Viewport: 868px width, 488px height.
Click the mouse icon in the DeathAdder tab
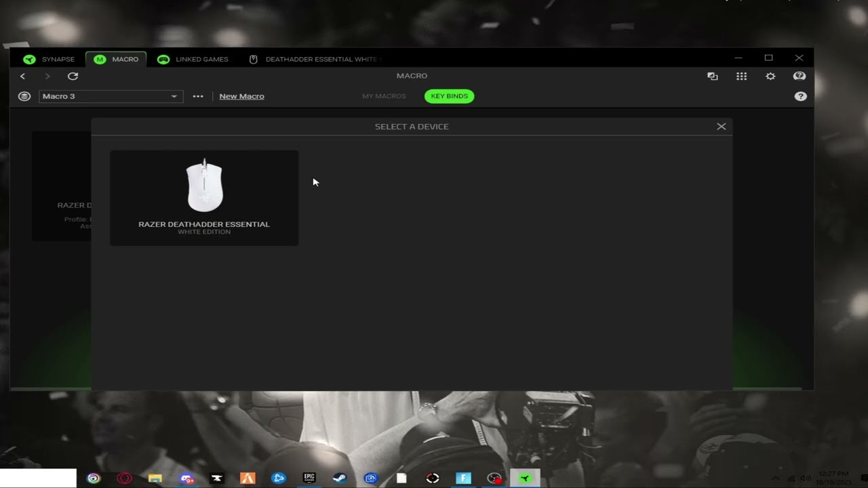click(254, 59)
